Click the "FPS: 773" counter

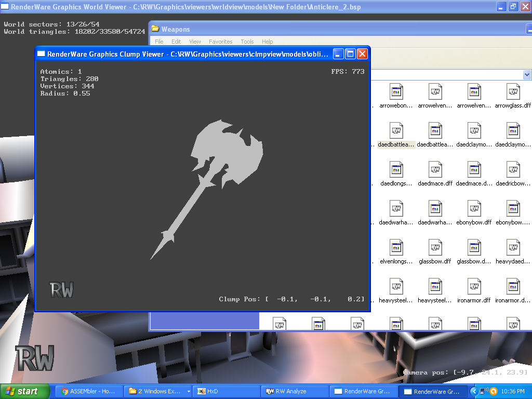coord(348,72)
